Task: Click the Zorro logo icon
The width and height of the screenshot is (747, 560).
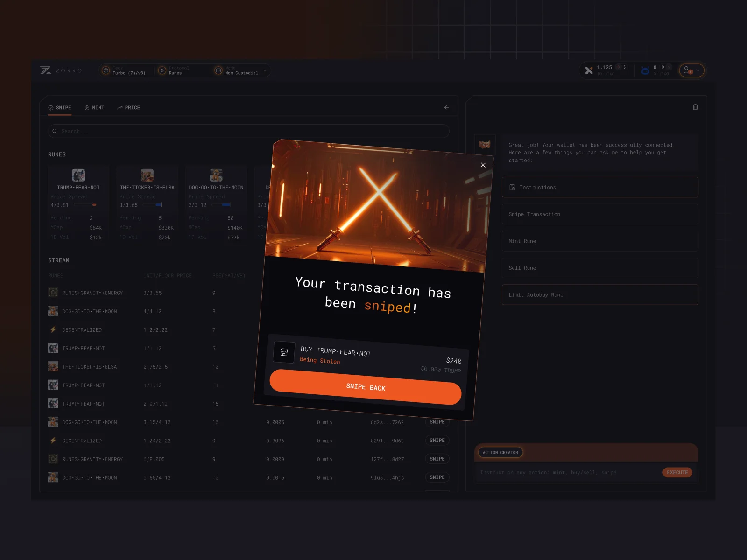Action: tap(45, 70)
